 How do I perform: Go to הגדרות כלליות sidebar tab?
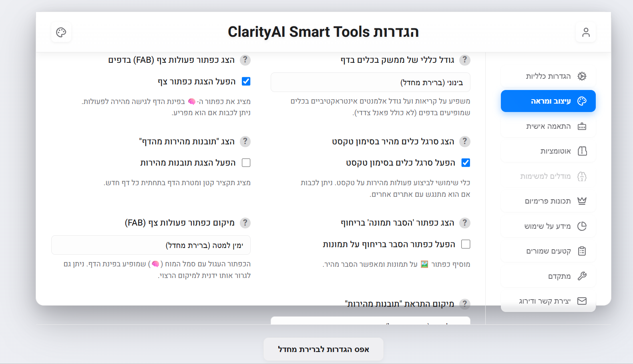point(548,76)
